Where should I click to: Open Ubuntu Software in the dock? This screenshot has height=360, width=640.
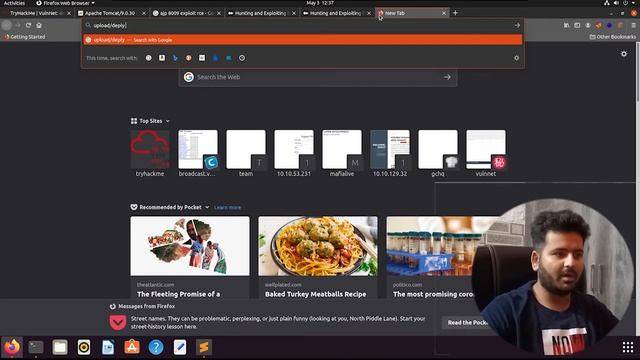coord(132,347)
